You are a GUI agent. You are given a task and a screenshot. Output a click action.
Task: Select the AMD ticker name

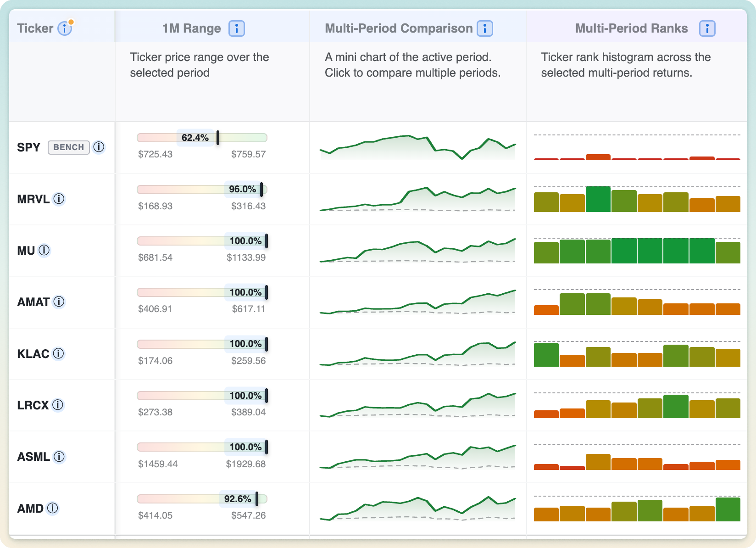30,509
